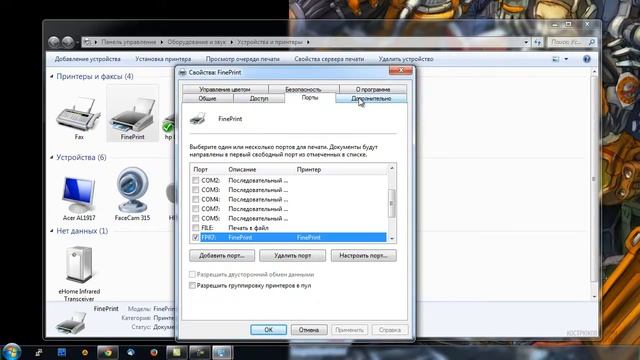Toggle 'Разрешить двусторонний обмен данными' checkbox

192,274
